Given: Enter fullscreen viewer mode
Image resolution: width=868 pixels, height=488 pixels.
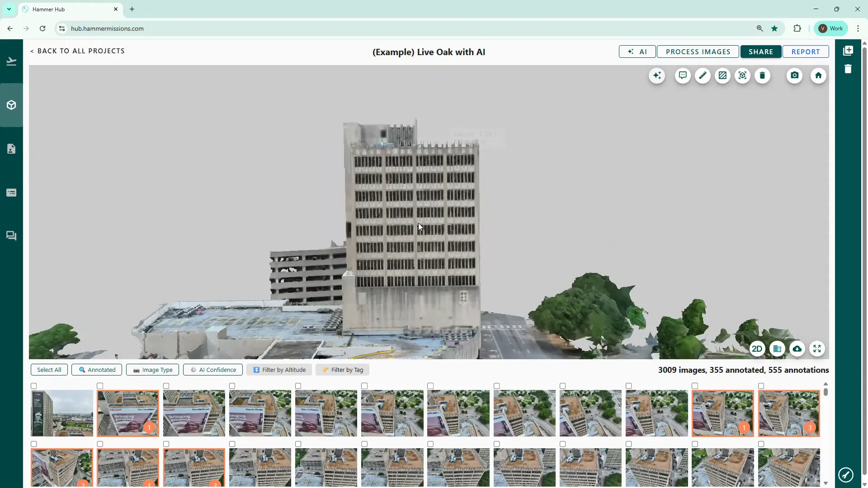Looking at the screenshot, I should point(817,349).
